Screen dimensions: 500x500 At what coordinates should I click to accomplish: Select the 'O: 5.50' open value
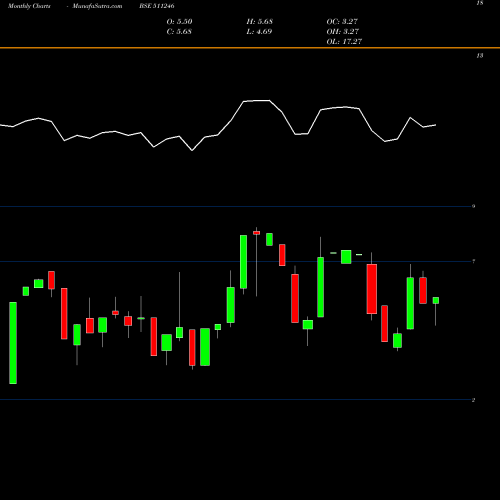179,22
